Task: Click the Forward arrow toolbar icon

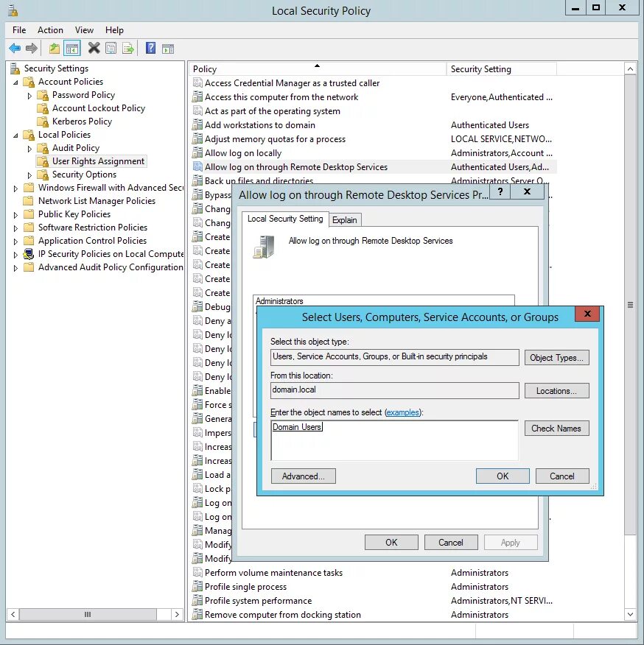Action: pyautogui.click(x=32, y=49)
